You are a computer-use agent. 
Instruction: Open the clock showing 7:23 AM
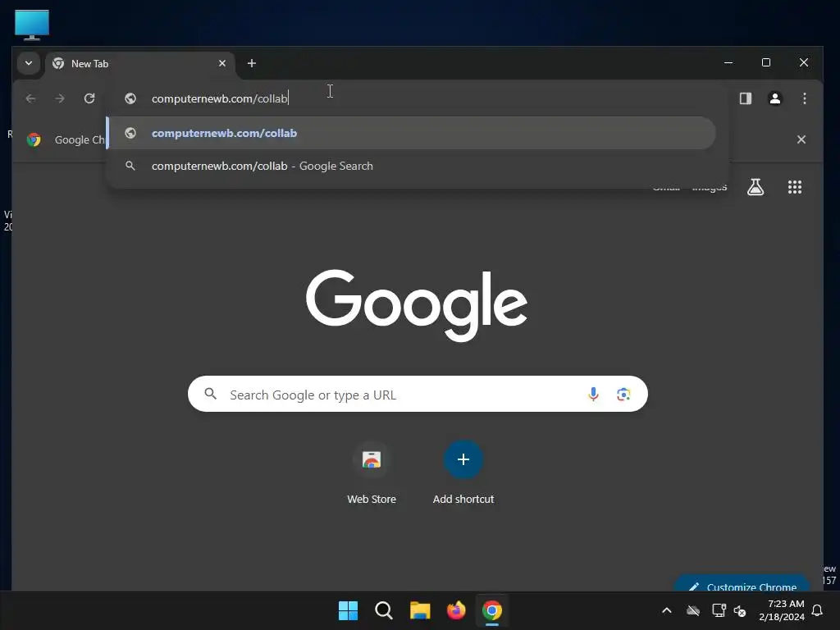(x=781, y=610)
